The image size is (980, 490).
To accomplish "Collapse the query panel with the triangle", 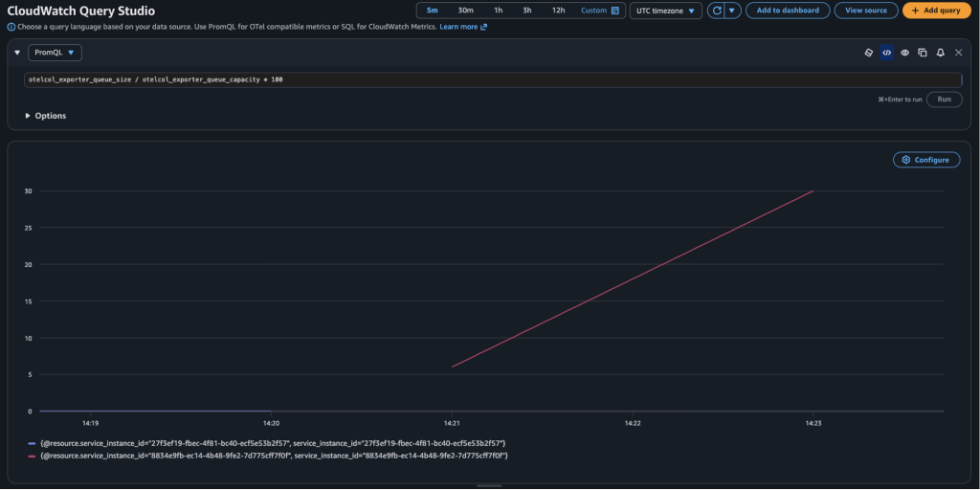I will pyautogui.click(x=17, y=54).
